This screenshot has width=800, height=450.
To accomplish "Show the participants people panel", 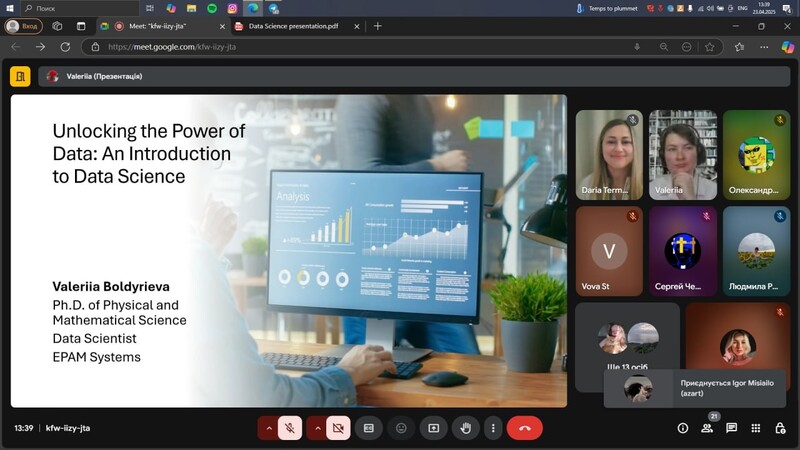I will coord(707,428).
